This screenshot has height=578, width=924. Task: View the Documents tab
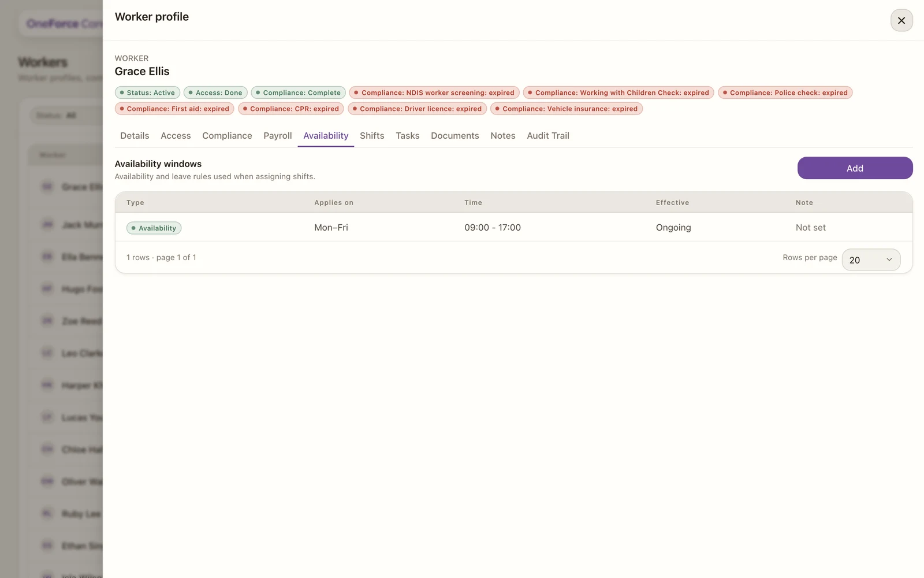tap(454, 135)
